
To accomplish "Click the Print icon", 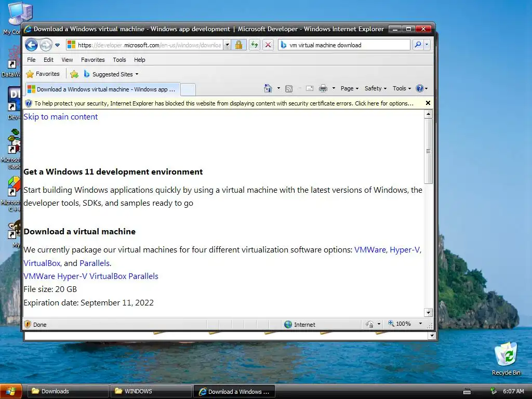I will (323, 88).
